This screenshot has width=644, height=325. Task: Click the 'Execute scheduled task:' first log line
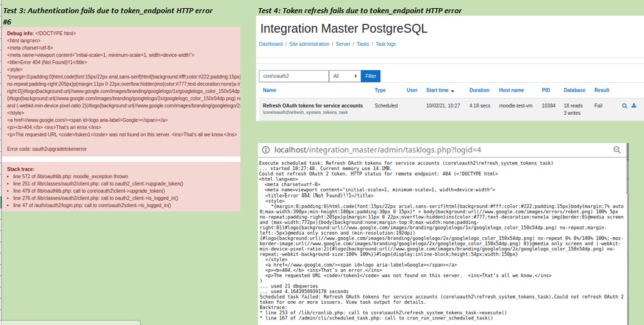tap(406, 163)
